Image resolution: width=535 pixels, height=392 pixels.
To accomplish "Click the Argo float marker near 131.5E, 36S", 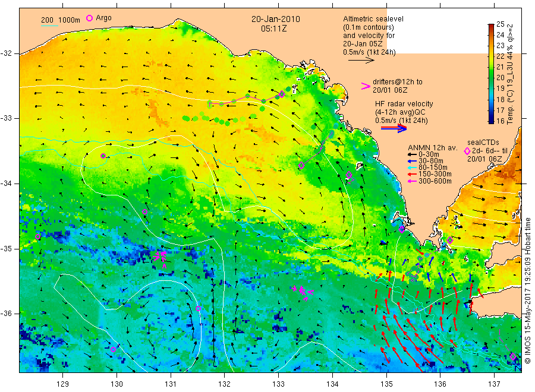I will pyautogui.click(x=198, y=308).
